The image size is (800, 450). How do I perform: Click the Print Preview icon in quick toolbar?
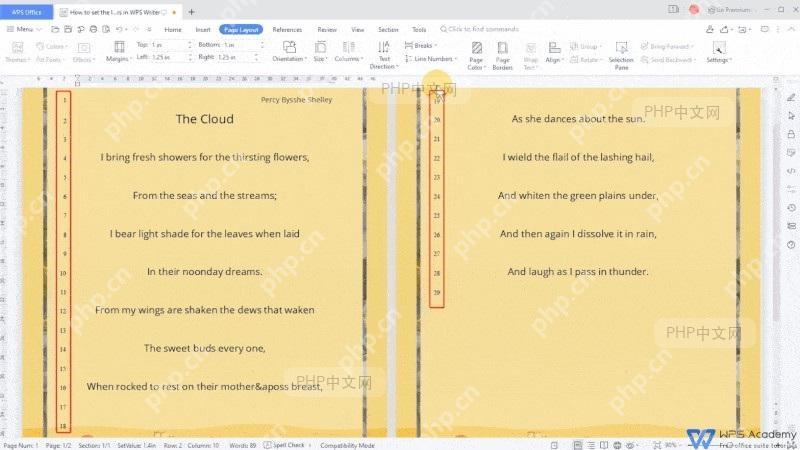(106, 29)
